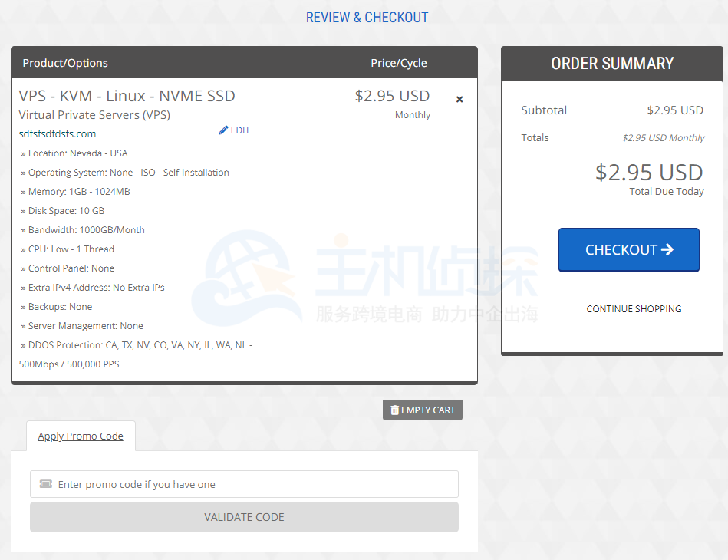Select the Apply Promo Code tab

point(81,436)
